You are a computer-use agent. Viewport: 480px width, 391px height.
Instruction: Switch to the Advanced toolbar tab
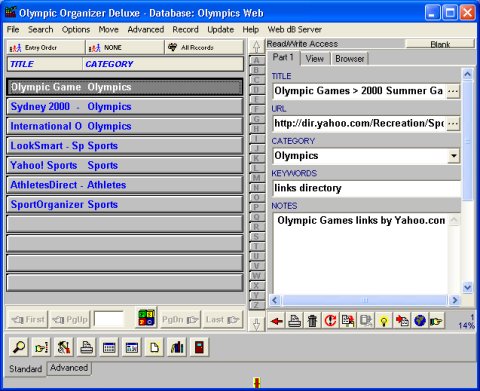[69, 368]
